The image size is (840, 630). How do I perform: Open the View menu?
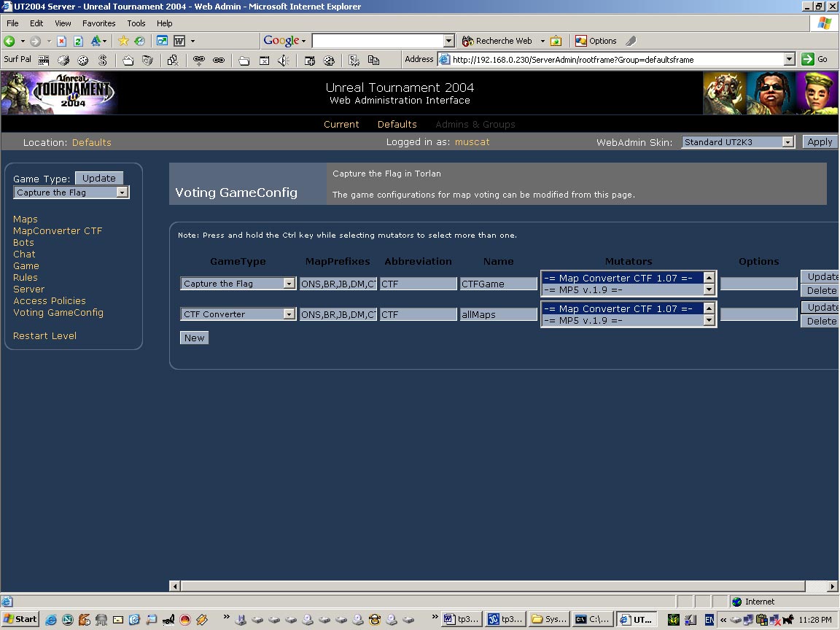click(63, 23)
